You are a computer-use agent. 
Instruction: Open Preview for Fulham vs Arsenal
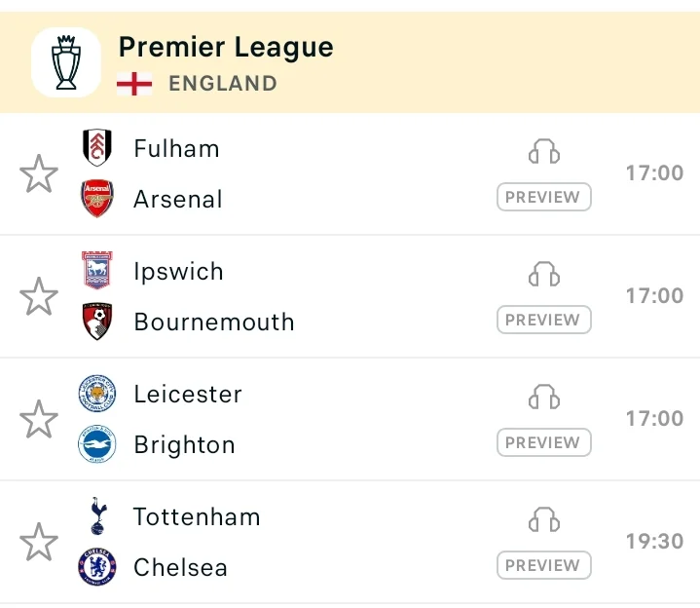click(544, 197)
